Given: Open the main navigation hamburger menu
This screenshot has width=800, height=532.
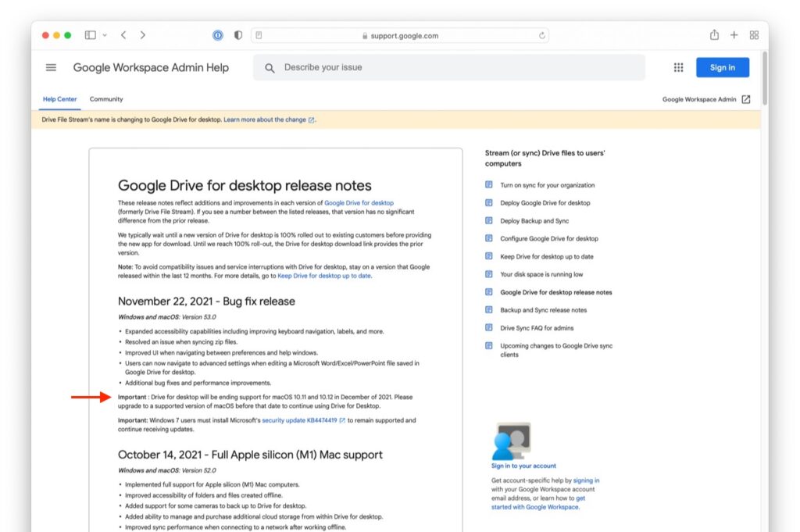Looking at the screenshot, I should point(51,67).
